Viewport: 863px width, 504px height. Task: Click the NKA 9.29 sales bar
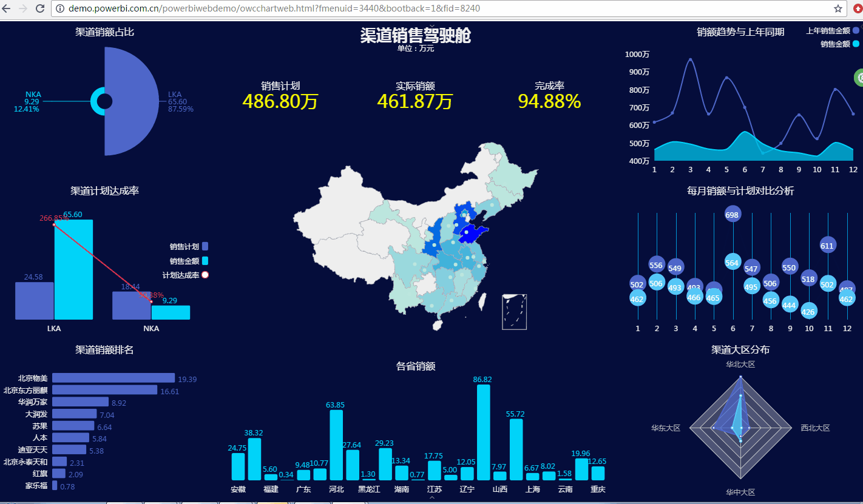point(171,312)
